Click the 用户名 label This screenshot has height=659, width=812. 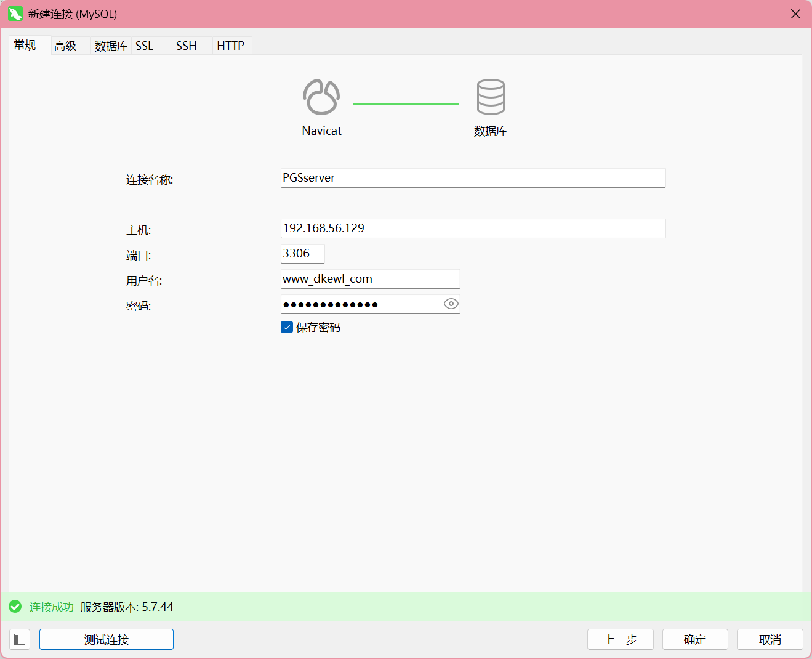(x=144, y=281)
